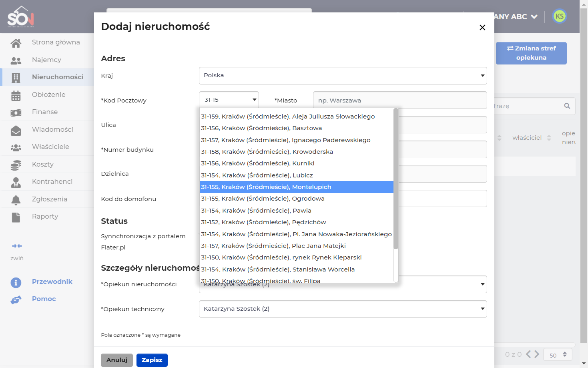Click the page vertical scrollbar
The image size is (588, 368).
tap(584, 176)
